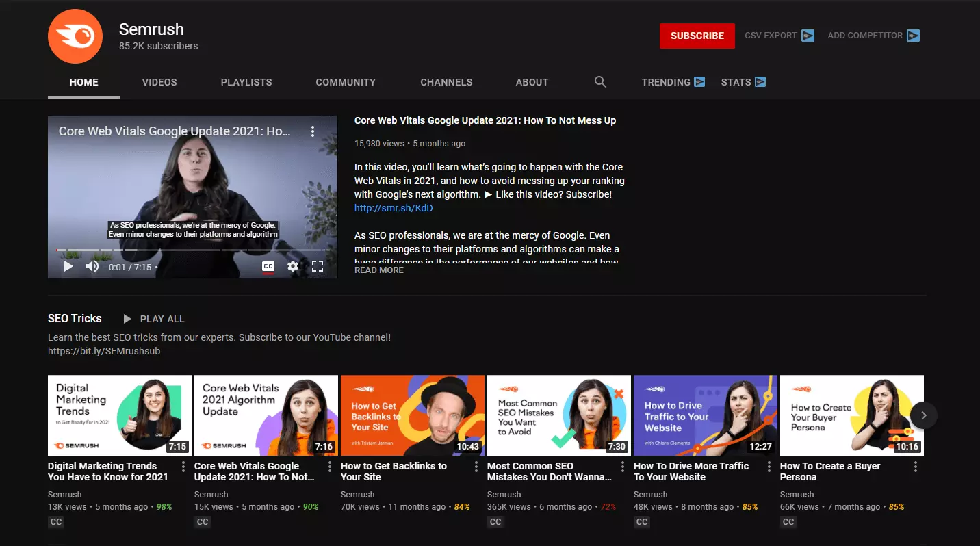Screen dimensions: 980x546
Task: Open the channel search magnifier icon
Action: coord(600,82)
